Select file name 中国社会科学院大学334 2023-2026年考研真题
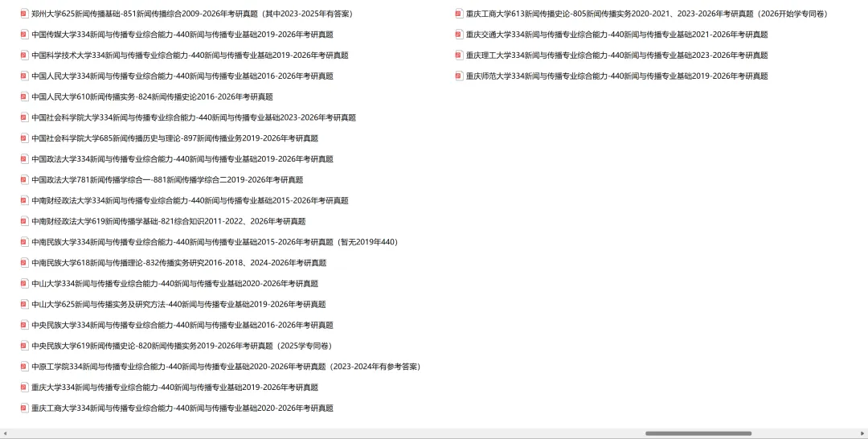 tap(194, 117)
